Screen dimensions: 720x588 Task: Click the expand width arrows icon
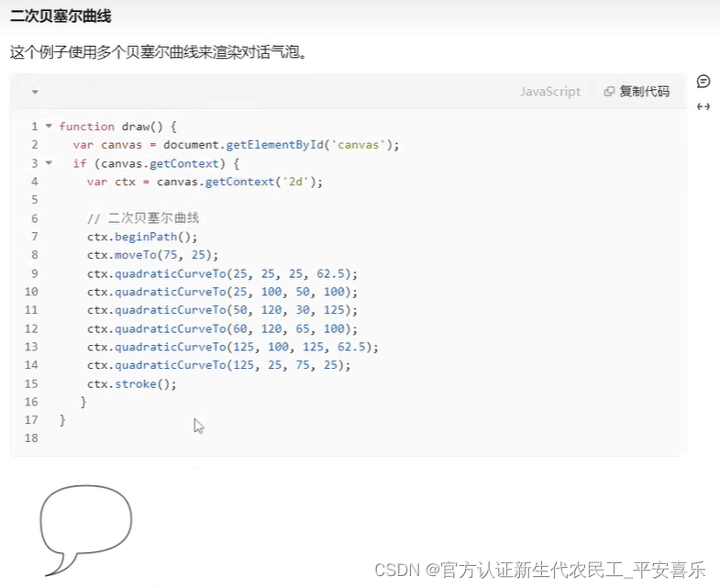click(x=703, y=106)
